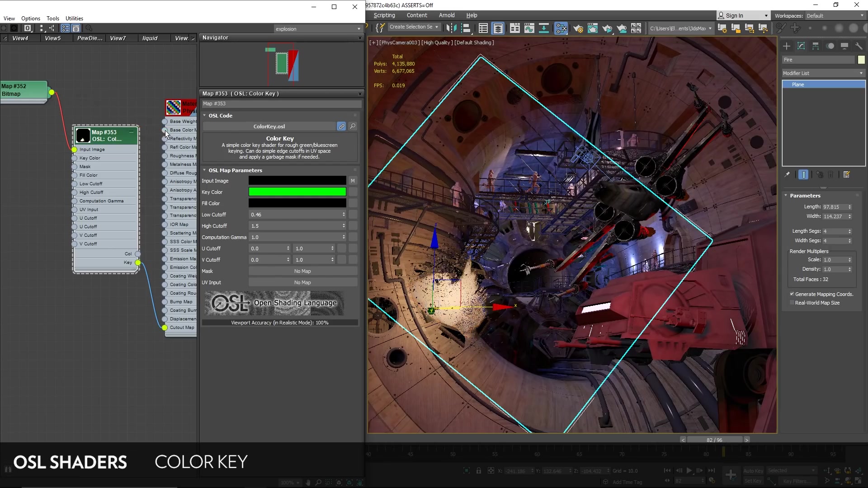Open Render Setup teapot-gear icon

click(x=578, y=28)
